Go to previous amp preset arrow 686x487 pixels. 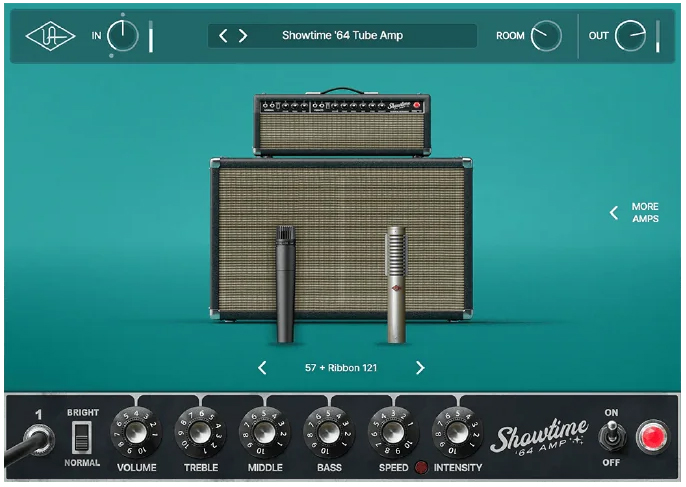tap(223, 35)
